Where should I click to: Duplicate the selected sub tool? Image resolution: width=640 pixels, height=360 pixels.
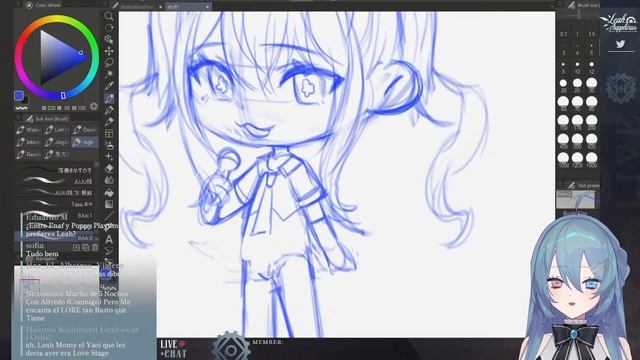coord(86,247)
